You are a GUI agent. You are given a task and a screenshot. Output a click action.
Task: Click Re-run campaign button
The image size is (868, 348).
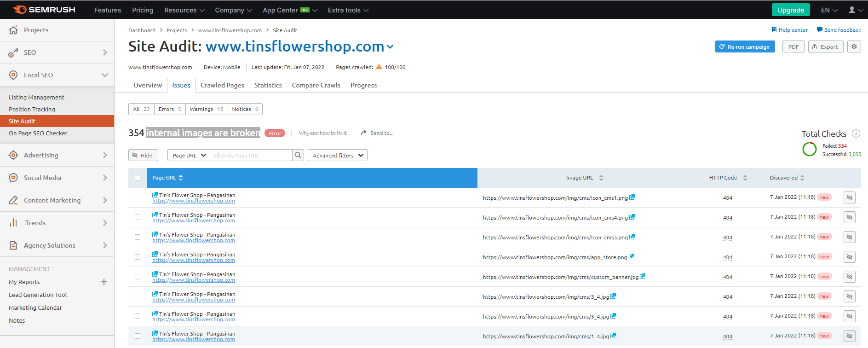click(x=745, y=46)
